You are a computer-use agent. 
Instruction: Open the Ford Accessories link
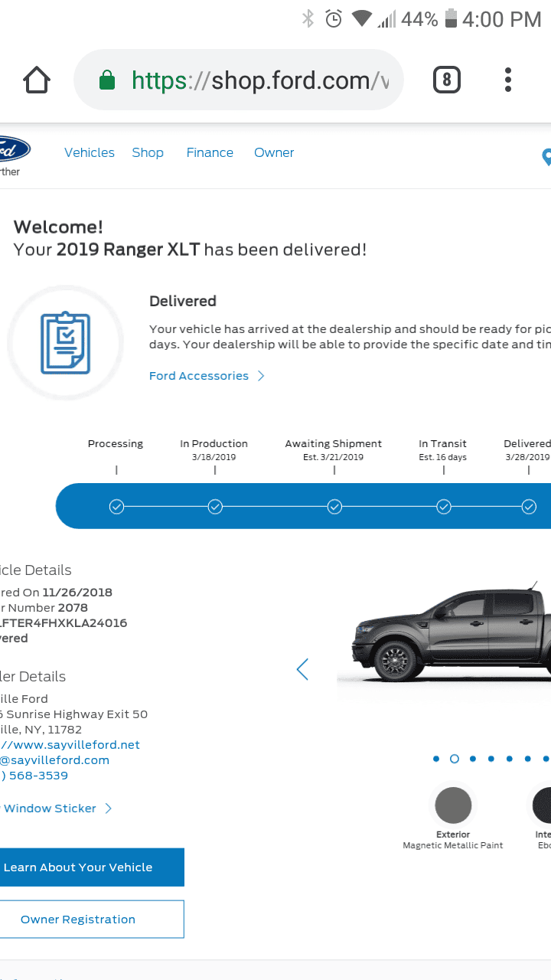199,376
